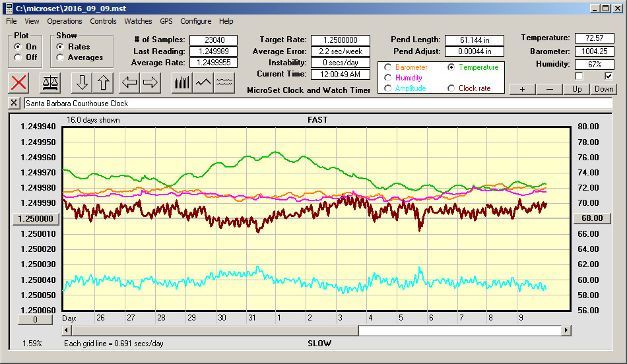Open the Operations menu
This screenshot has height=364, width=627.
pos(65,21)
